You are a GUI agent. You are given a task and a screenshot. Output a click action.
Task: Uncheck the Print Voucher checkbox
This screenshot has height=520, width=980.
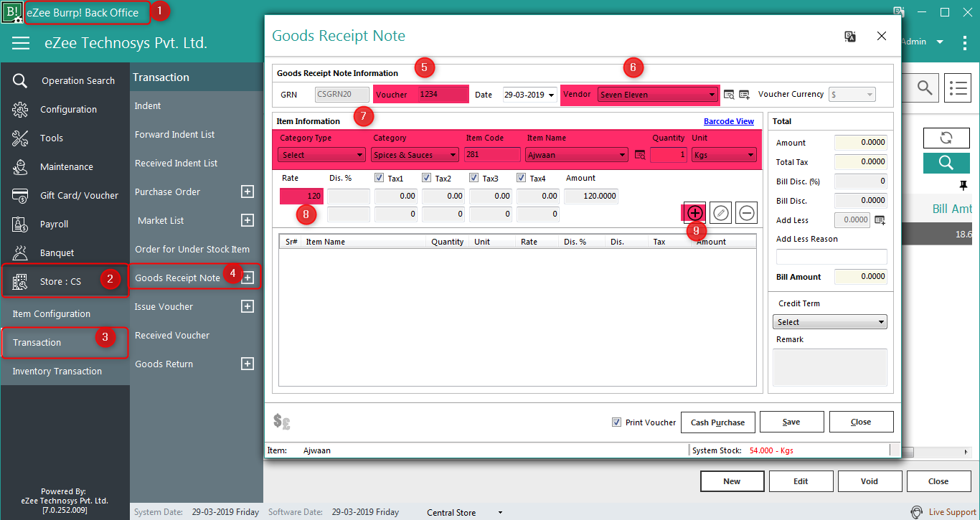click(616, 422)
